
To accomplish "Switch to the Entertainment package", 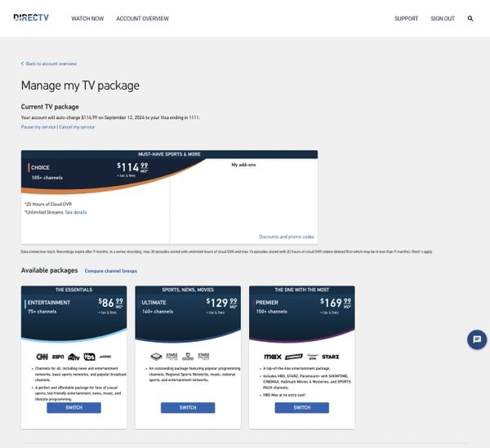I will pos(73,407).
